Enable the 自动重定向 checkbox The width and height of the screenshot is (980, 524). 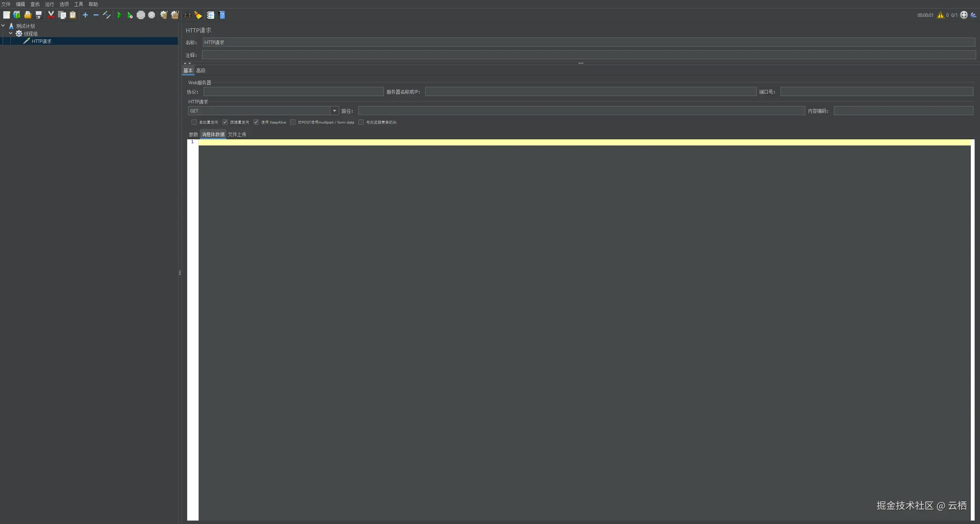coord(194,122)
